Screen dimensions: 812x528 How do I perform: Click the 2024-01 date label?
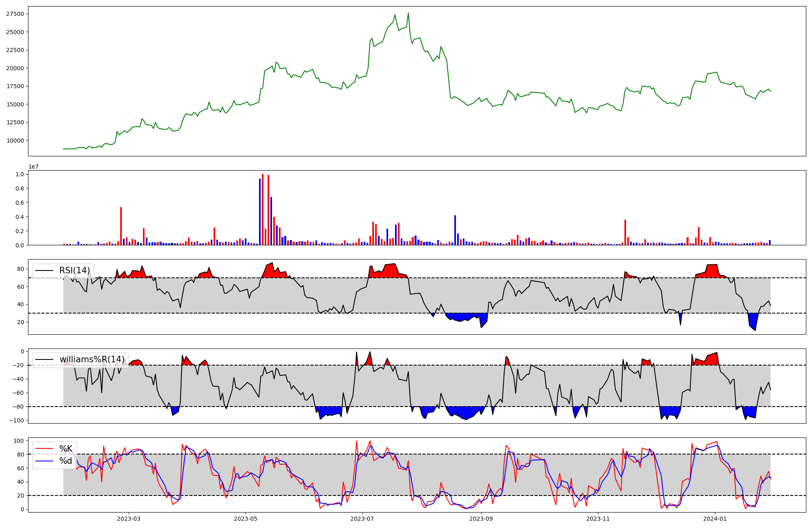pos(715,519)
